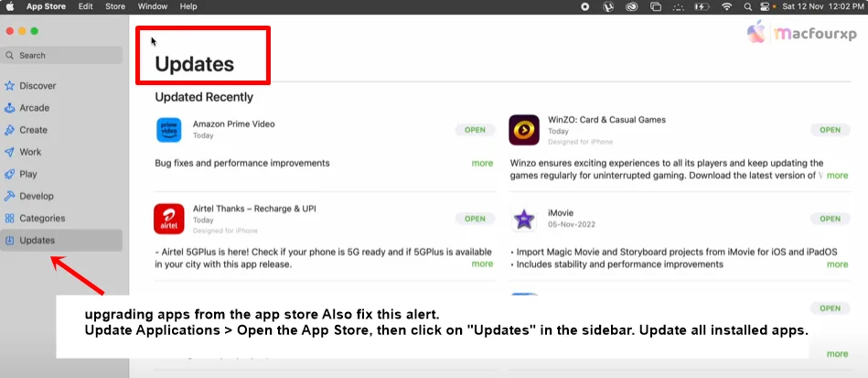Click the battery charging status icon
Screen dimensions: 868x378
coord(702,6)
